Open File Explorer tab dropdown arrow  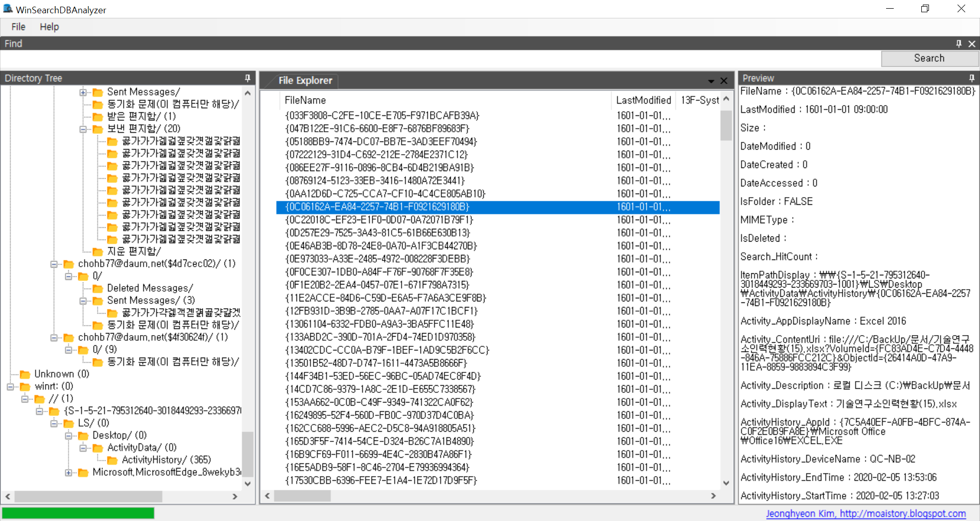click(711, 81)
